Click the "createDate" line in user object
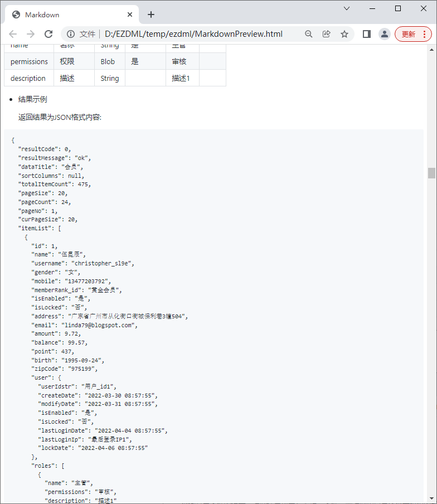The width and height of the screenshot is (437, 504). (x=98, y=395)
